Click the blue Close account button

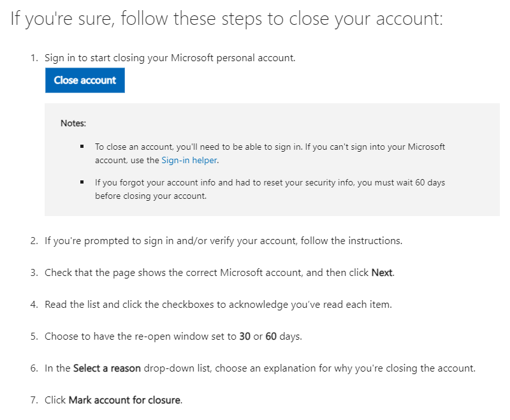[85, 80]
